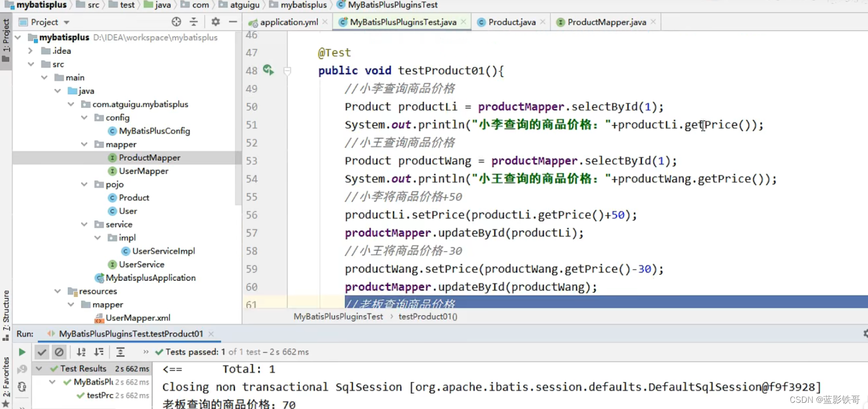Close the ProductMapper.java tab
This screenshot has width=868, height=409.
[x=653, y=22]
